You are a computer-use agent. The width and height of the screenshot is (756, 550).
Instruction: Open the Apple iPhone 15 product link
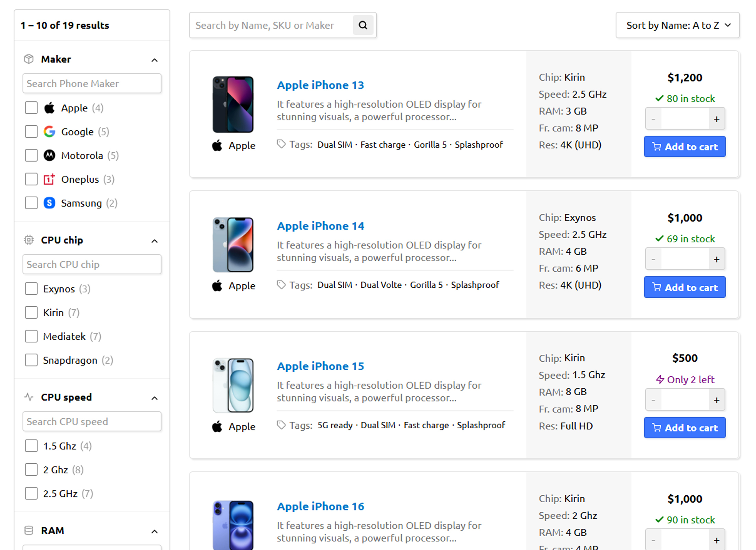[320, 366]
